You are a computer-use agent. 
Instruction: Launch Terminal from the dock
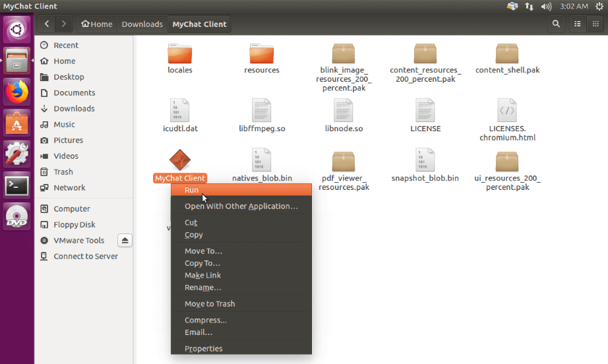(16, 186)
